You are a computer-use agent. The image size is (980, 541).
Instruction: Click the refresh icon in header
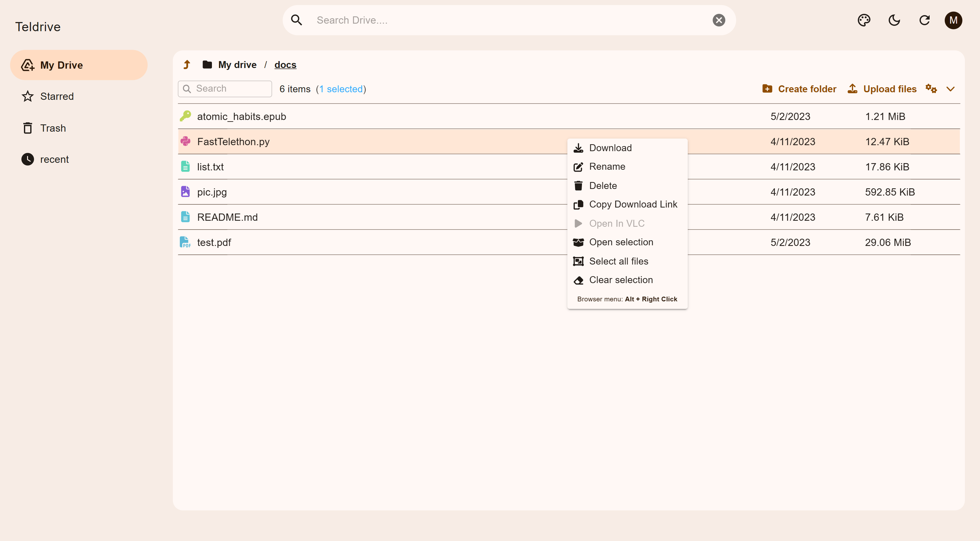(x=924, y=20)
